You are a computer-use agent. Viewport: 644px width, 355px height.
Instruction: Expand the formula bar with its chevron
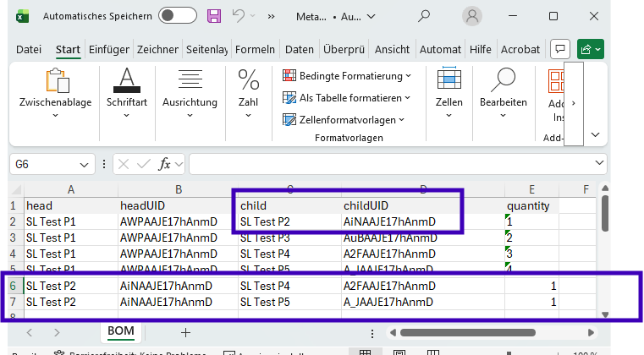tap(599, 163)
